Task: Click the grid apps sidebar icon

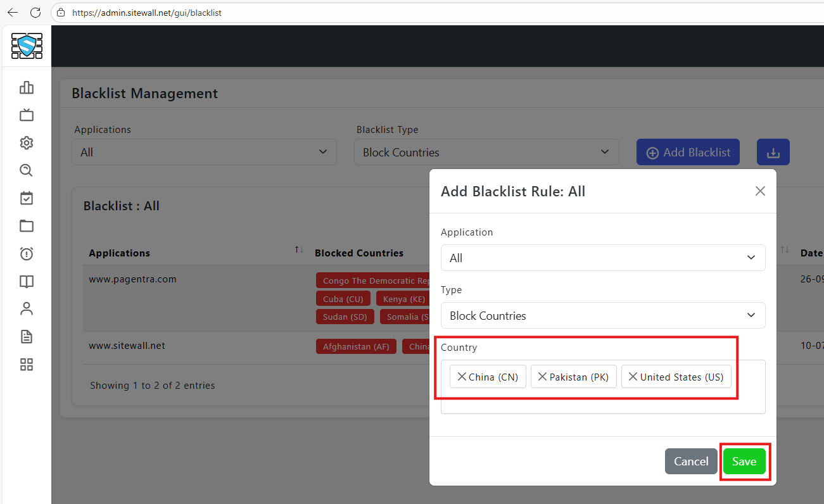Action: 27,364
